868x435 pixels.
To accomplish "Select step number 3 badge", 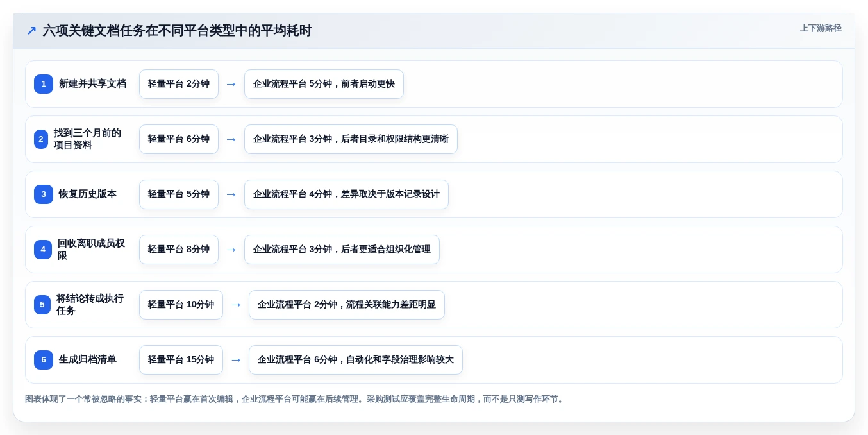I will click(44, 194).
